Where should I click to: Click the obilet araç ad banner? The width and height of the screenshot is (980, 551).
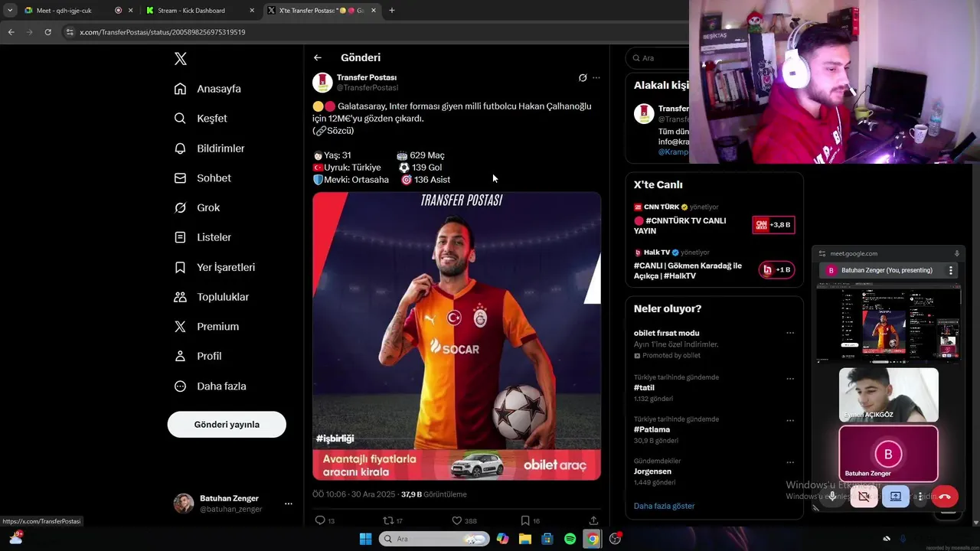(456, 465)
